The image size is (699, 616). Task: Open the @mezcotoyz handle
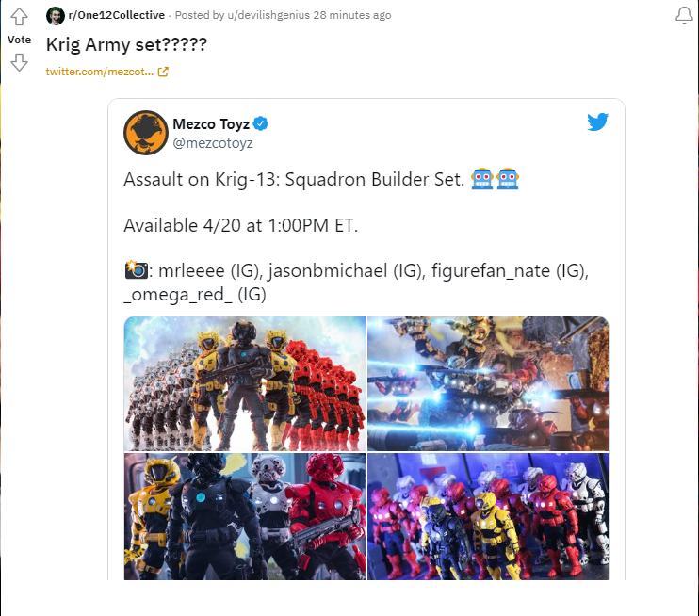[x=213, y=143]
